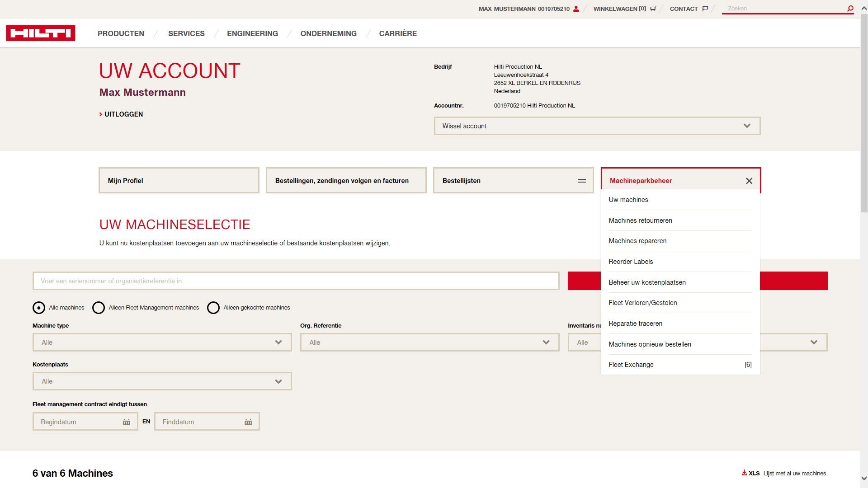Focus the Einddatum date field
The height and width of the screenshot is (488, 868).
pyautogui.click(x=207, y=422)
